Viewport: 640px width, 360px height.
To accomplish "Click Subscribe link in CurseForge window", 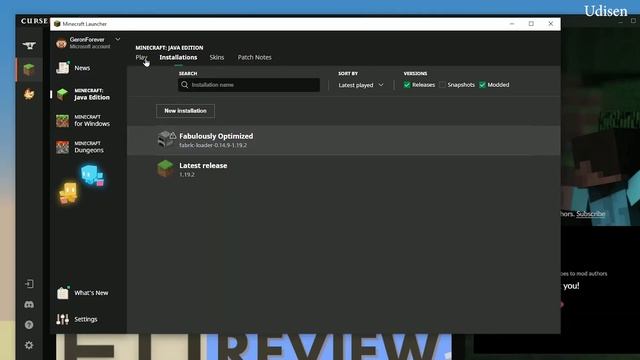I will point(591,214).
